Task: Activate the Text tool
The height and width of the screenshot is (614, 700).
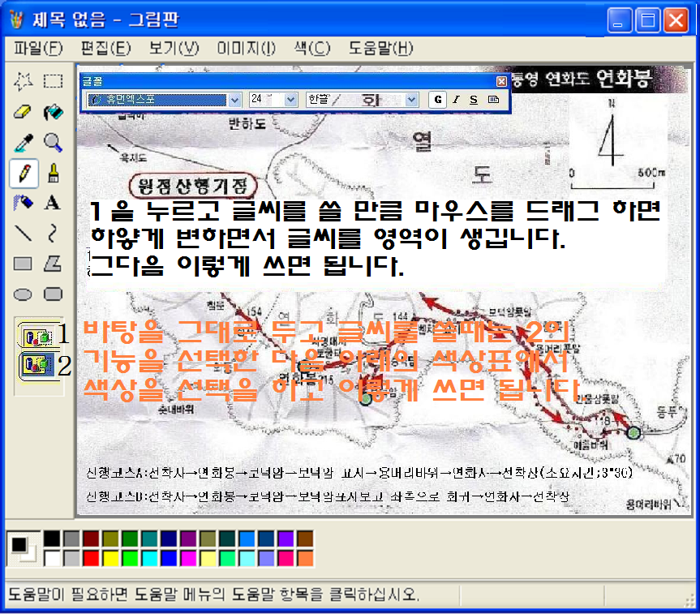Action: click(x=53, y=203)
